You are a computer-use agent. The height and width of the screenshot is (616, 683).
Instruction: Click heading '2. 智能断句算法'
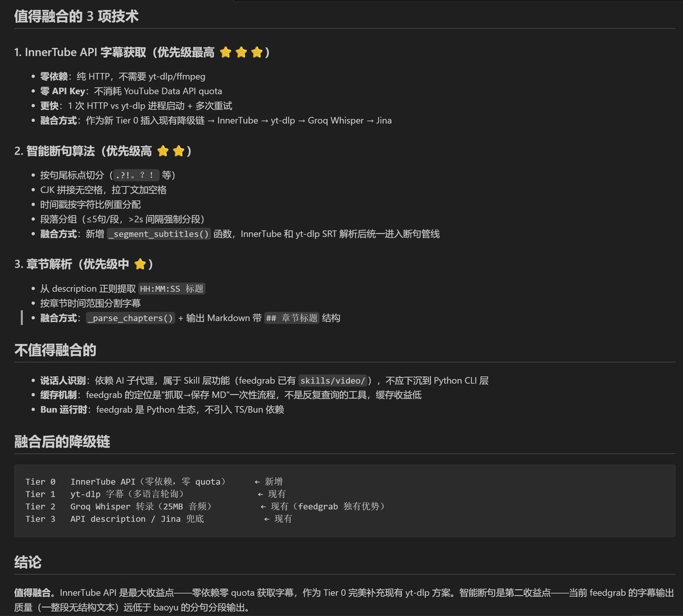pos(103,151)
